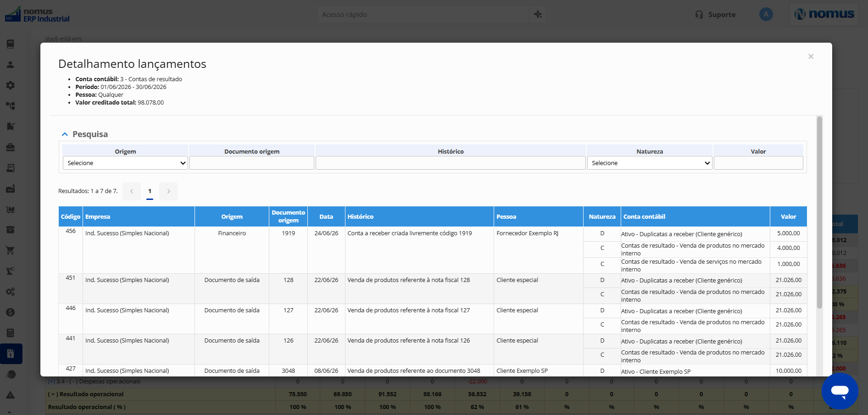Open the multiple gears icon in sidebar
The image size is (868, 415).
(11, 292)
